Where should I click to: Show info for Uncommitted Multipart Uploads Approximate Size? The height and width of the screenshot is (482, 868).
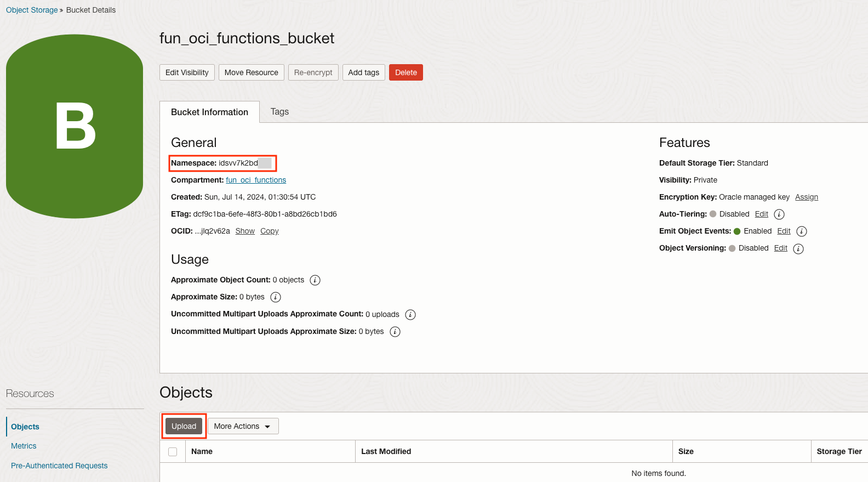(395, 332)
